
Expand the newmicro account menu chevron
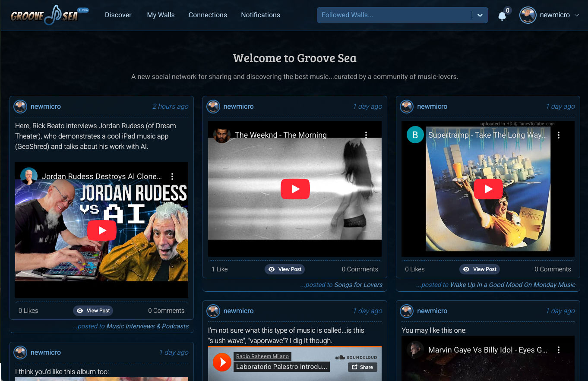[x=576, y=15]
